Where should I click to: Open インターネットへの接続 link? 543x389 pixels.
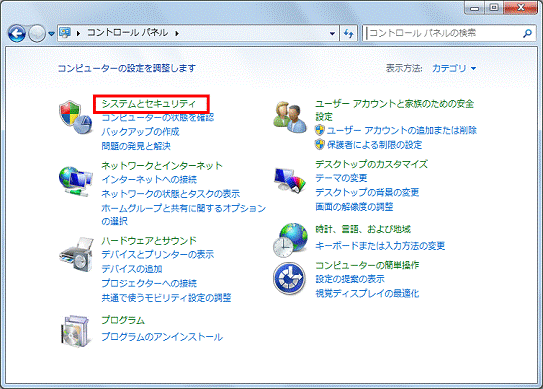tap(149, 179)
